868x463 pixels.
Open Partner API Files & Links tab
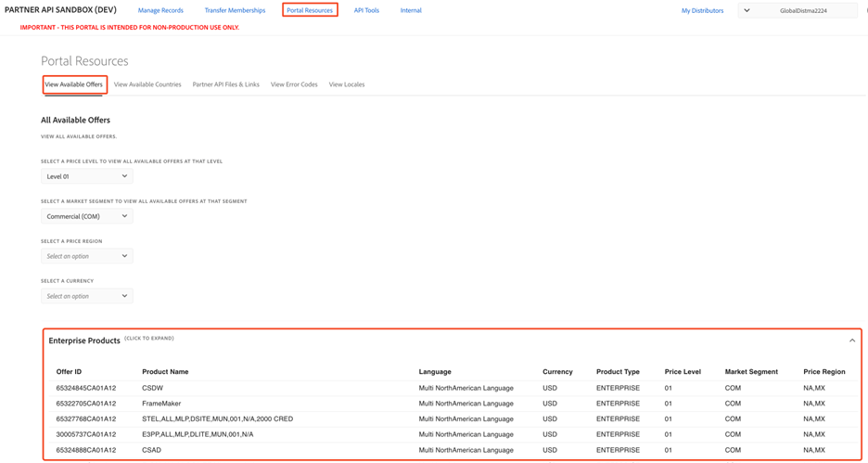(225, 84)
